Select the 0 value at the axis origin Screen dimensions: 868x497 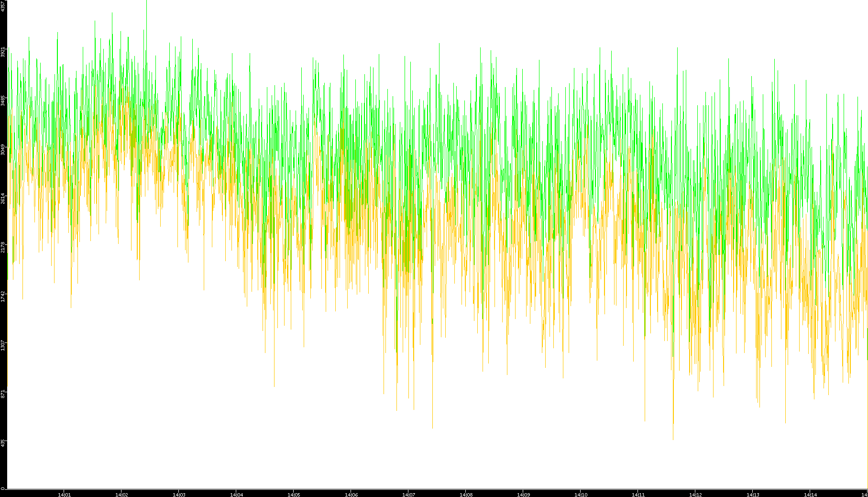tap(3, 488)
